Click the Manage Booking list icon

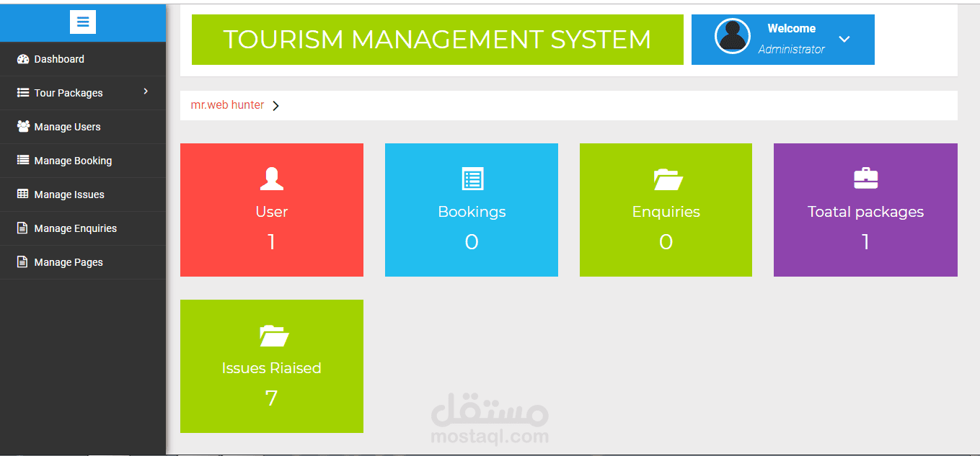pyautogui.click(x=23, y=161)
